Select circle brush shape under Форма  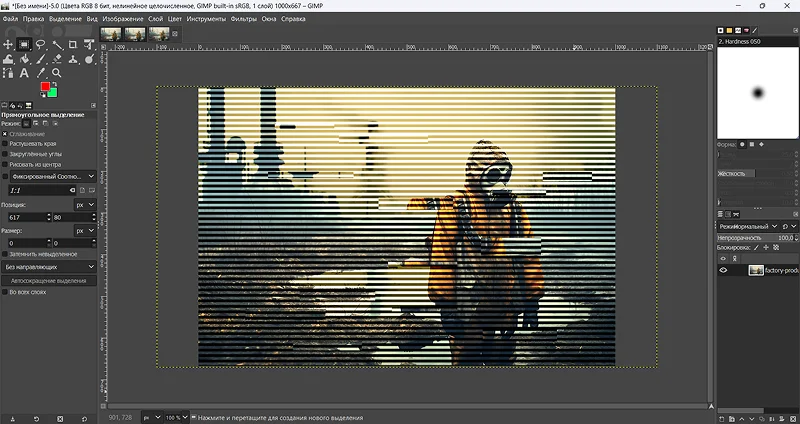pyautogui.click(x=742, y=144)
